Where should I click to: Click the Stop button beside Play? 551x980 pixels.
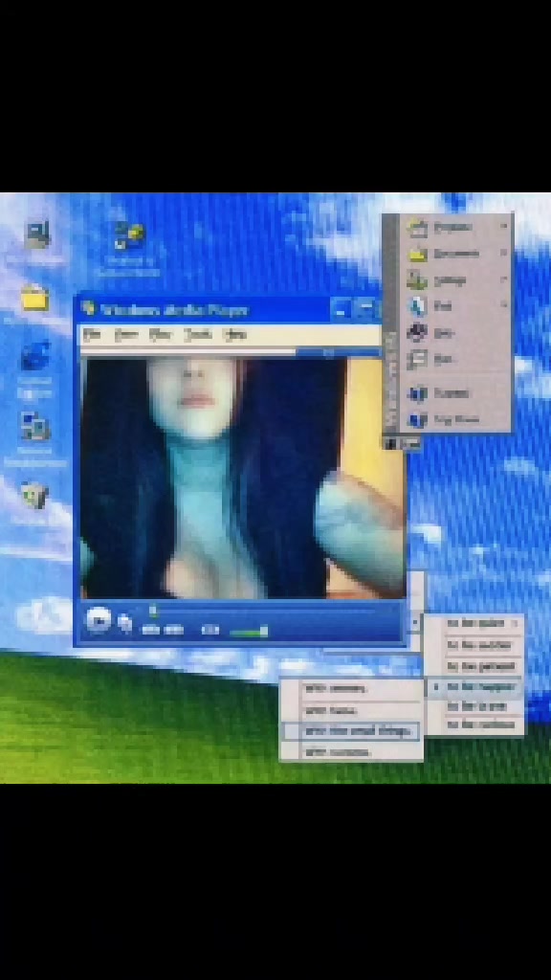tap(125, 622)
